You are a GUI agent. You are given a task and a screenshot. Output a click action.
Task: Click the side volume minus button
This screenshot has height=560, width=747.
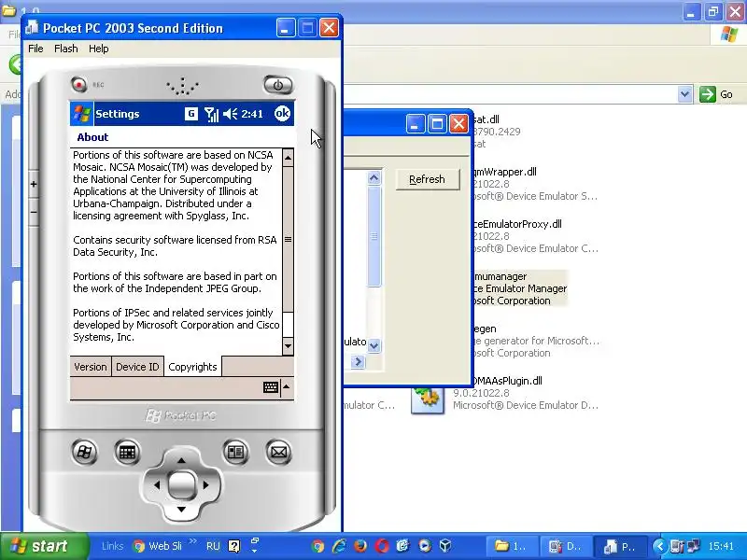point(34,212)
